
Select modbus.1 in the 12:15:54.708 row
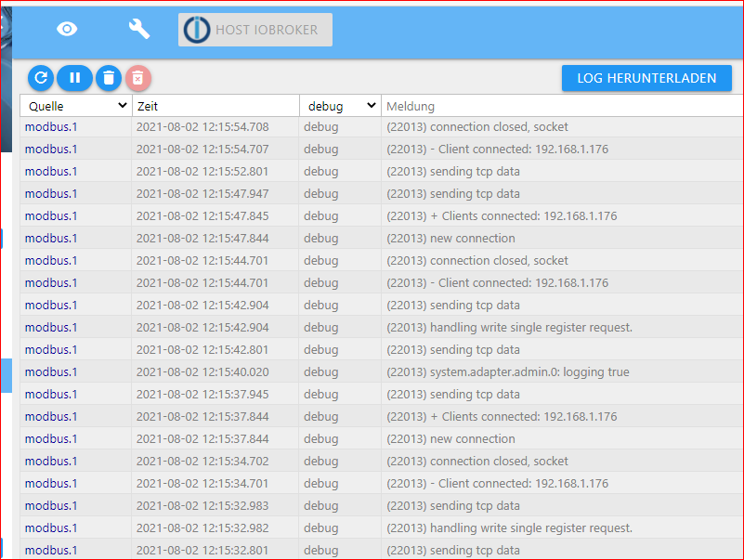(51, 126)
